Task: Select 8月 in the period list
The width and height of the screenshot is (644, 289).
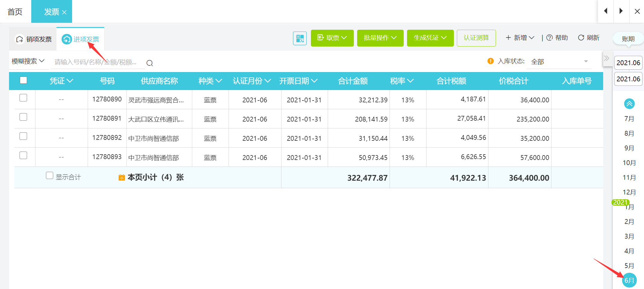Action: (x=629, y=133)
